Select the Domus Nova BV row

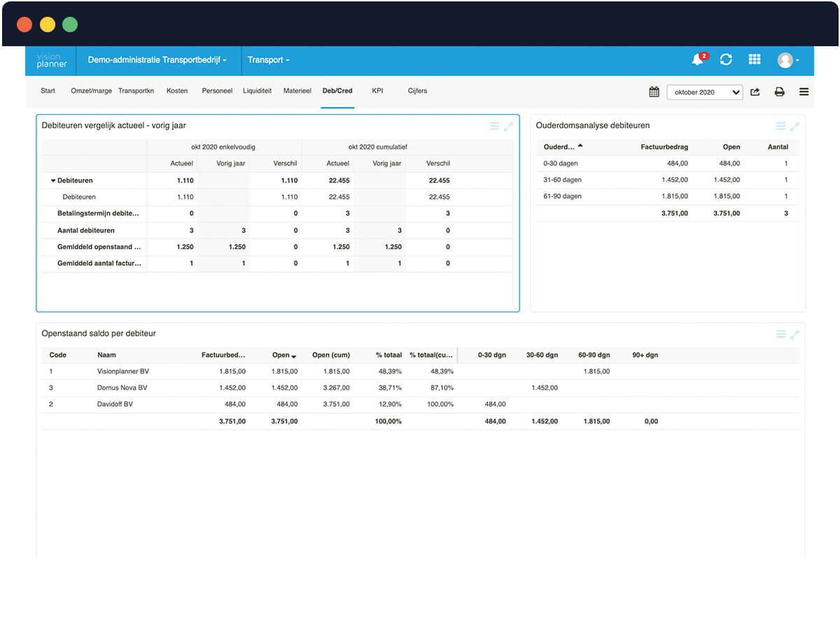tap(420, 388)
